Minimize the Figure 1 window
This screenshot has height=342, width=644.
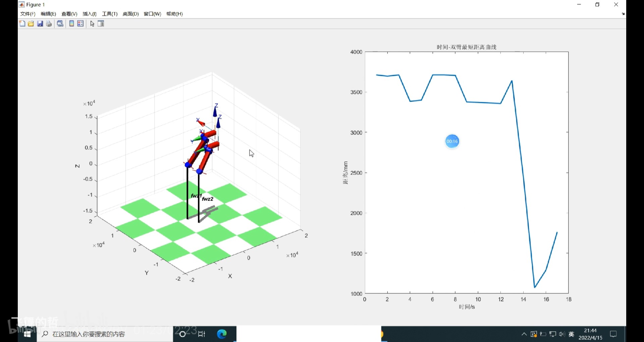tap(579, 4)
